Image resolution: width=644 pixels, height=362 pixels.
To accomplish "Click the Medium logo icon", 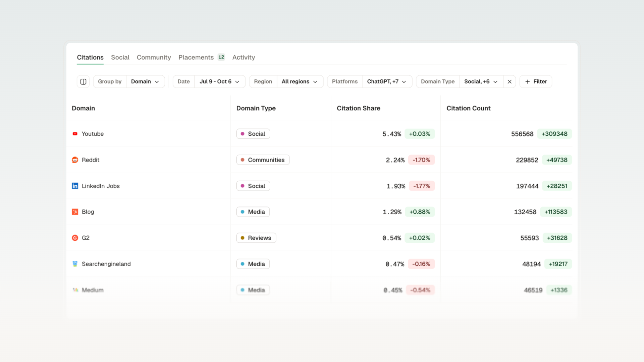I will (x=75, y=290).
